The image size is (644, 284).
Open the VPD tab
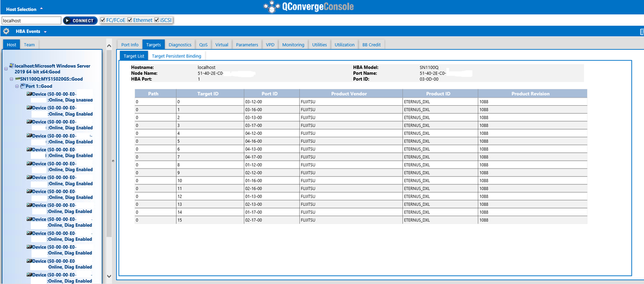click(x=270, y=45)
